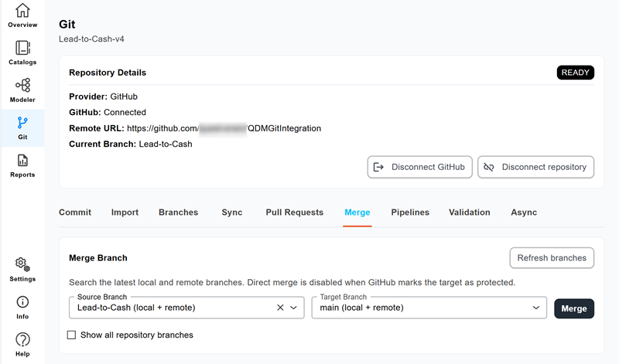Switch to the Pull Requests tab

click(x=295, y=213)
